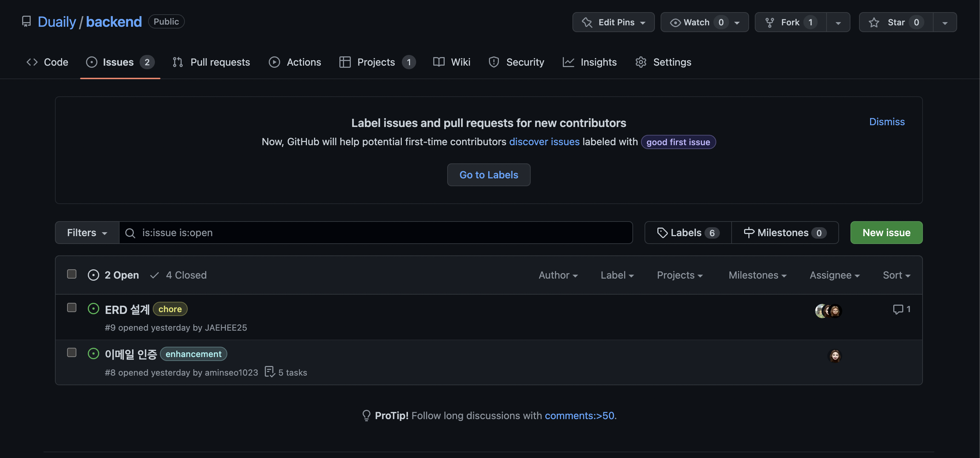The height and width of the screenshot is (458, 980).
Task: Check the 이메일 인증 issue checkbox
Action: click(x=71, y=352)
